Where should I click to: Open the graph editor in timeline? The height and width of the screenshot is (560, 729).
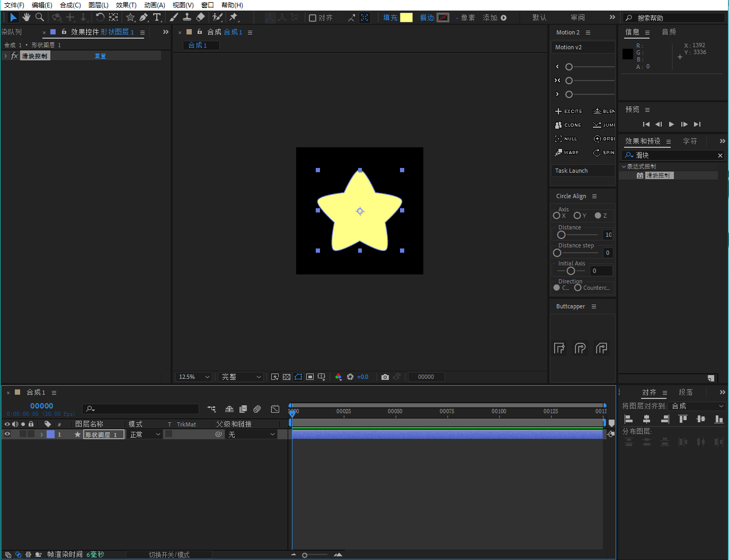275,409
